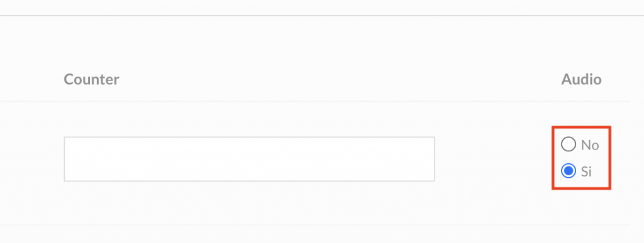Click the Counter column header
The image size is (644, 243).
click(92, 79)
